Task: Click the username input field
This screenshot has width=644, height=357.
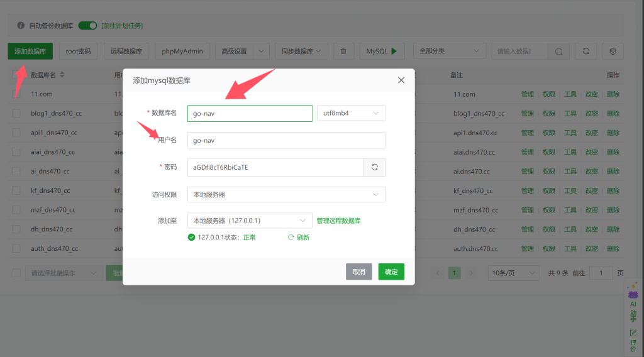Action: click(286, 140)
